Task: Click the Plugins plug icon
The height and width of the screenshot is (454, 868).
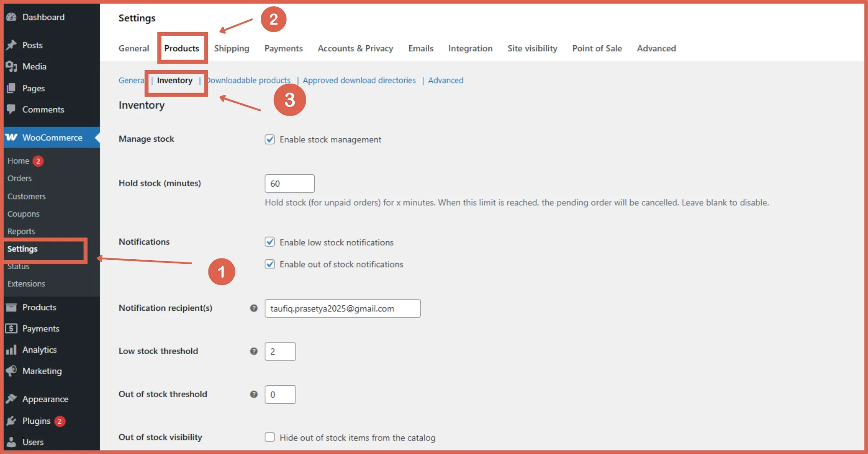Action: pyautogui.click(x=11, y=421)
